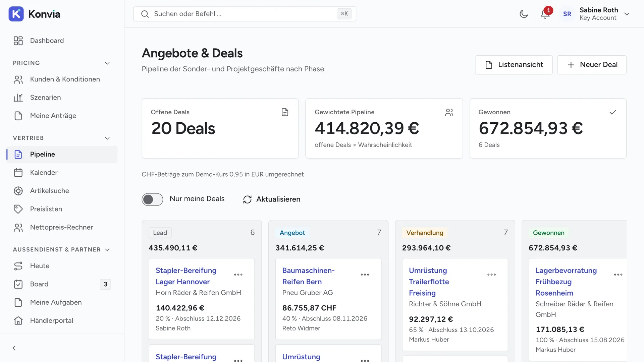Click the checkmark icon on Gewonnen card
Screen dimensions: 644x362
613,112
